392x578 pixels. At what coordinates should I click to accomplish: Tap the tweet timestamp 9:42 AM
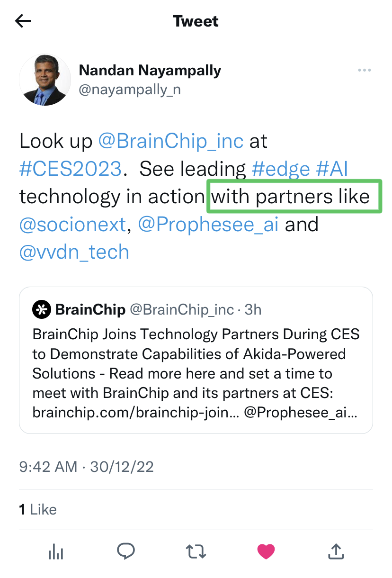click(x=48, y=467)
